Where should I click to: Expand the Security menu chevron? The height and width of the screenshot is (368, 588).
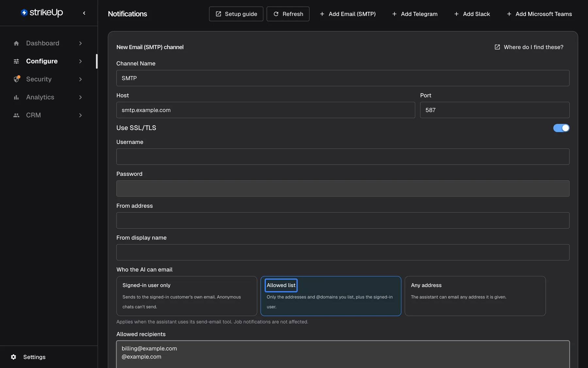pyautogui.click(x=80, y=79)
